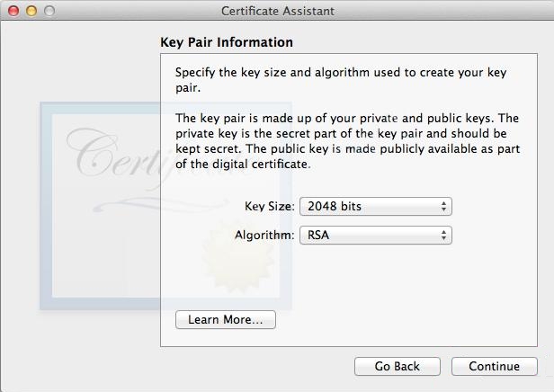Open the Key Size dropdown showing 2048 bits
Screen dimensions: 554x392
coord(376,206)
